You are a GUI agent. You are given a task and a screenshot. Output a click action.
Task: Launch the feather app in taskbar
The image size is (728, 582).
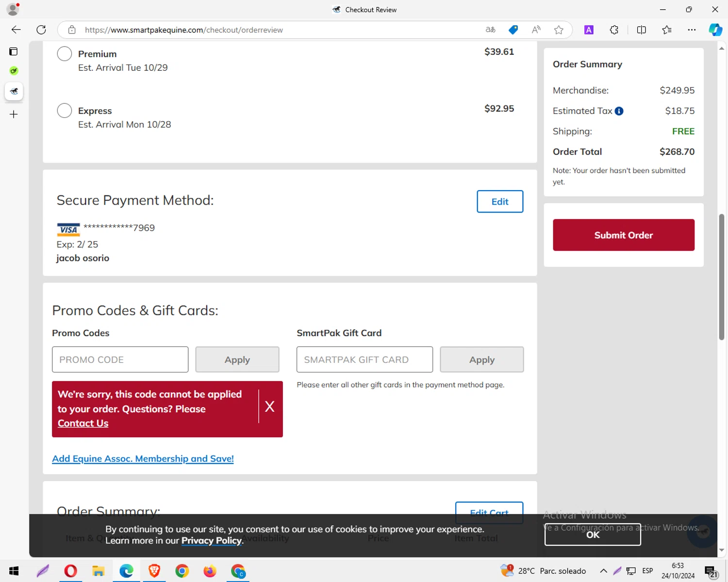click(x=43, y=571)
